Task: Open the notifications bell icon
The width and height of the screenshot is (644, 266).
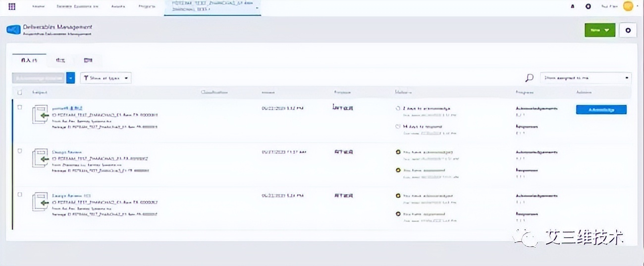Action: tap(573, 7)
